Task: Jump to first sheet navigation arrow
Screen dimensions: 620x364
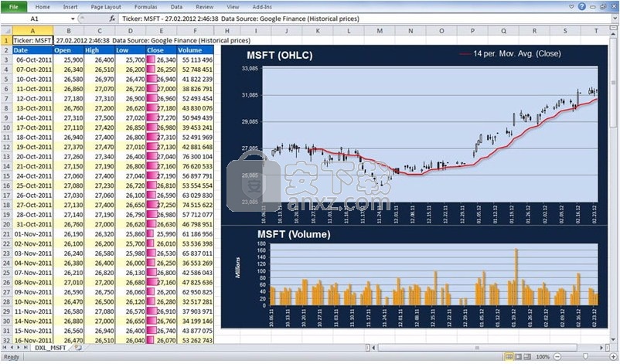Action: [x=5, y=349]
